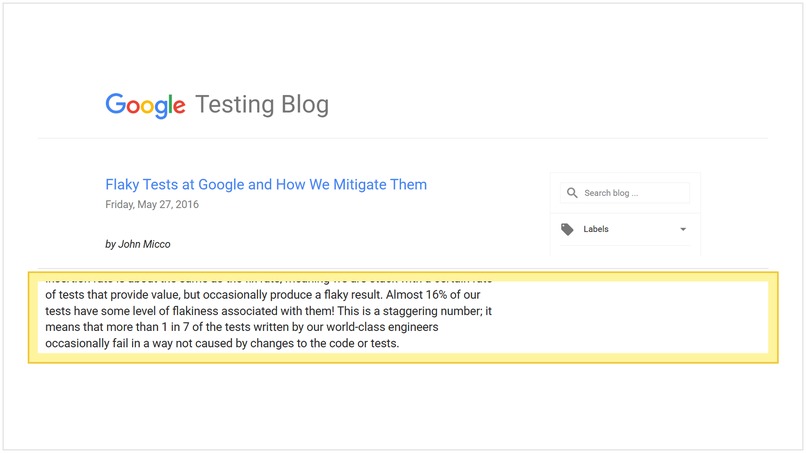
Task: Click the phrase tests that provide value
Action: pos(118,295)
